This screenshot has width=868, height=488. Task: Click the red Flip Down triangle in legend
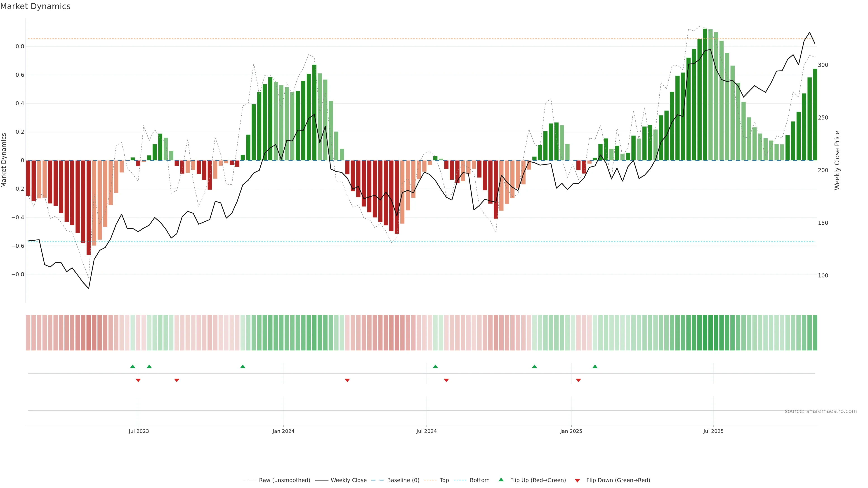577,481
